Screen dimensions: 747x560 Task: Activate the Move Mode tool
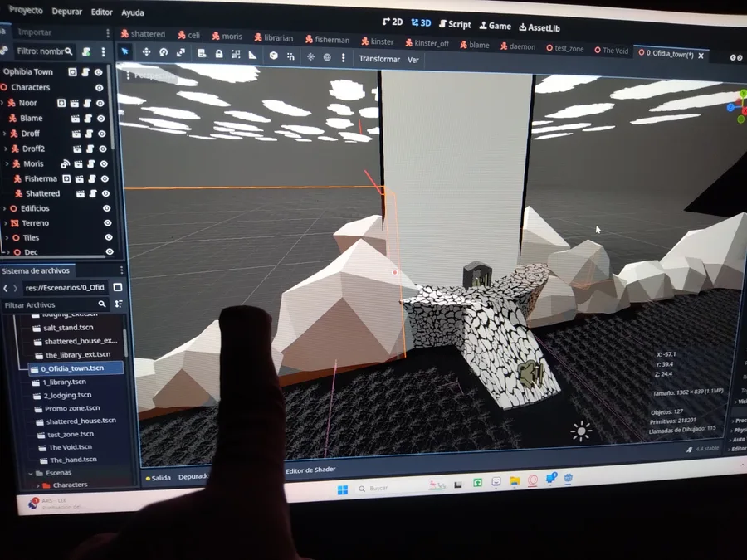[x=146, y=52]
